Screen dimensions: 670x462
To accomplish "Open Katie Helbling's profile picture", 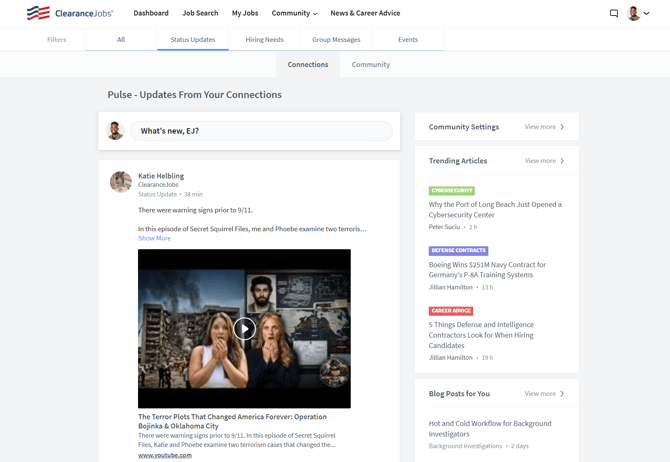I will pos(120,182).
